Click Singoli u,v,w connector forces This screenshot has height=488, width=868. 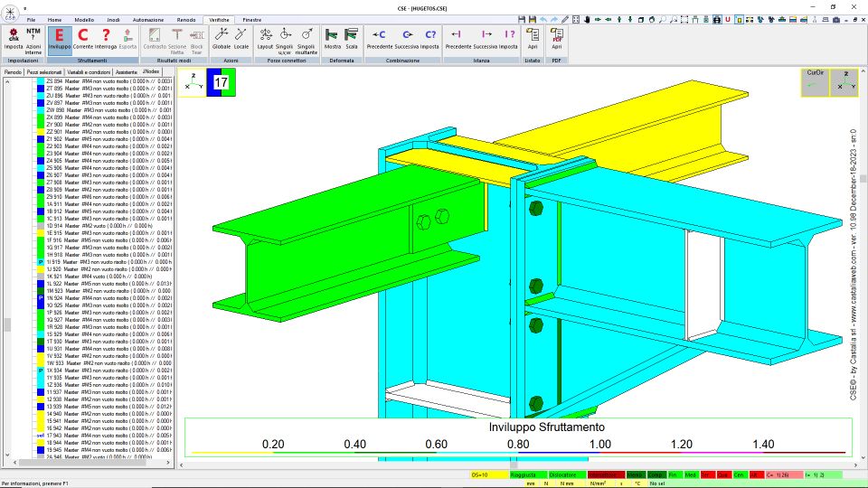coord(285,41)
